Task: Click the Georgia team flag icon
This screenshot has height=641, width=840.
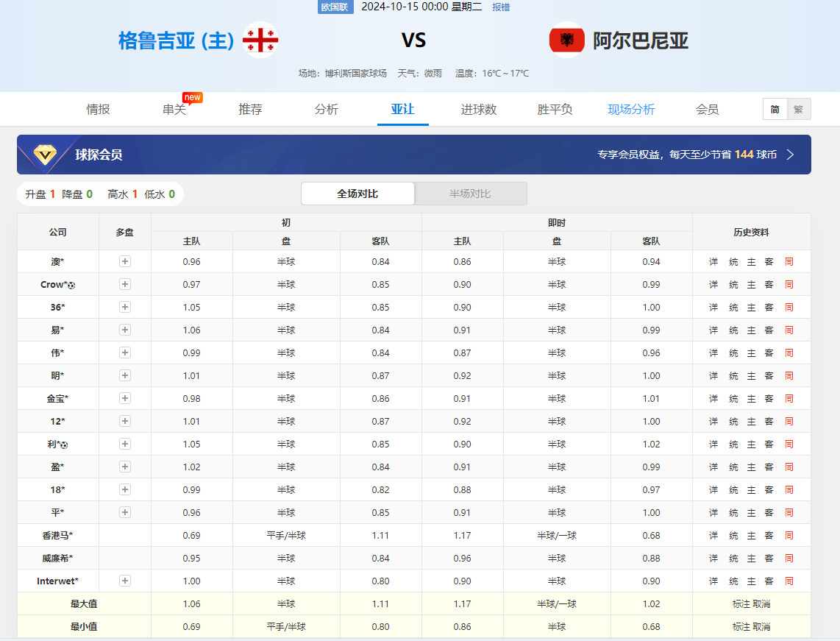Action: point(260,40)
